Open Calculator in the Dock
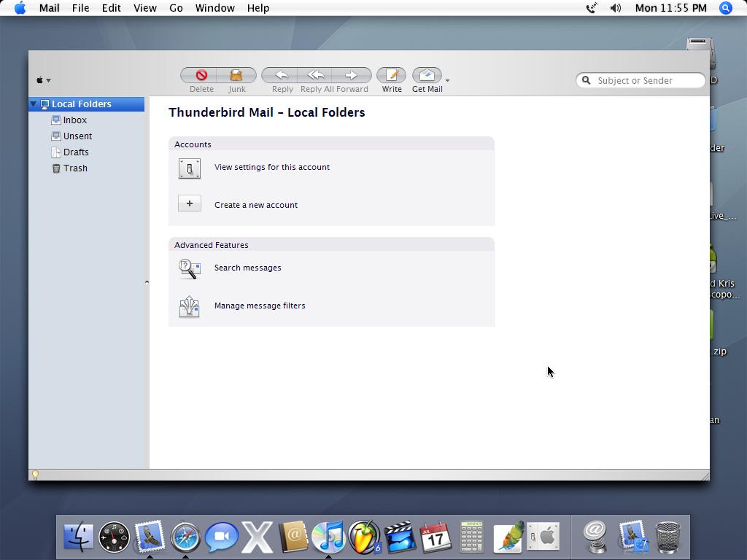Screen dimensions: 747x560 (472, 537)
